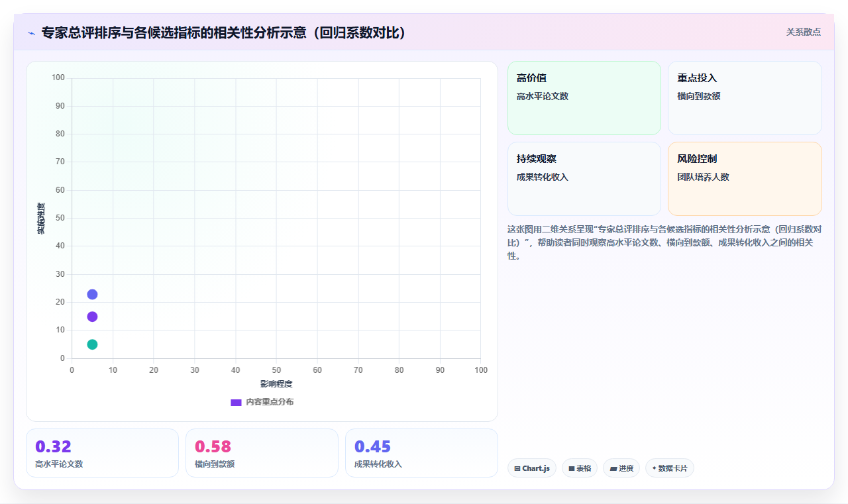
Task: Open the 持续观察 quadrant card
Action: point(584,179)
